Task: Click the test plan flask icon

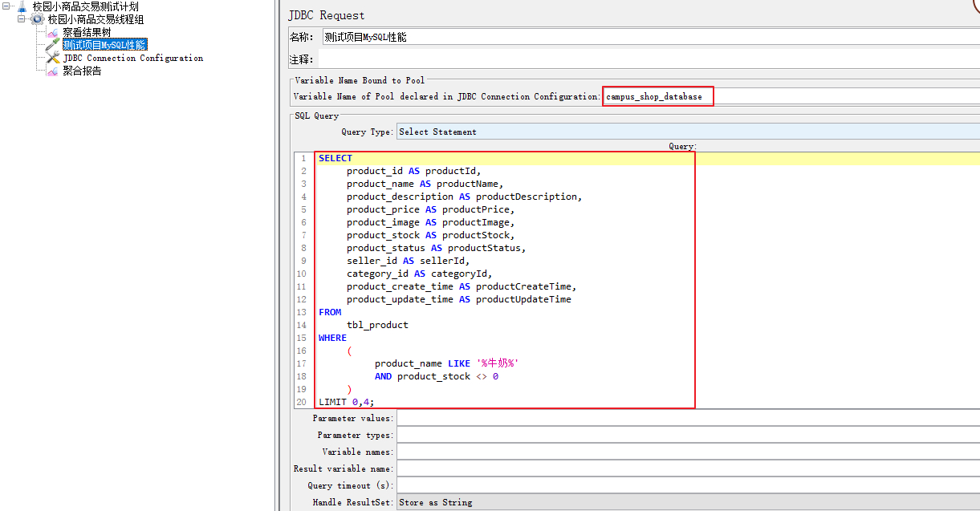Action: coord(22,6)
